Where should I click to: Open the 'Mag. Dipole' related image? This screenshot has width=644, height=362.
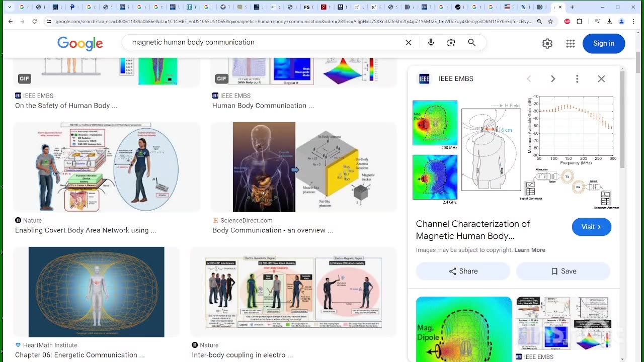(464, 329)
